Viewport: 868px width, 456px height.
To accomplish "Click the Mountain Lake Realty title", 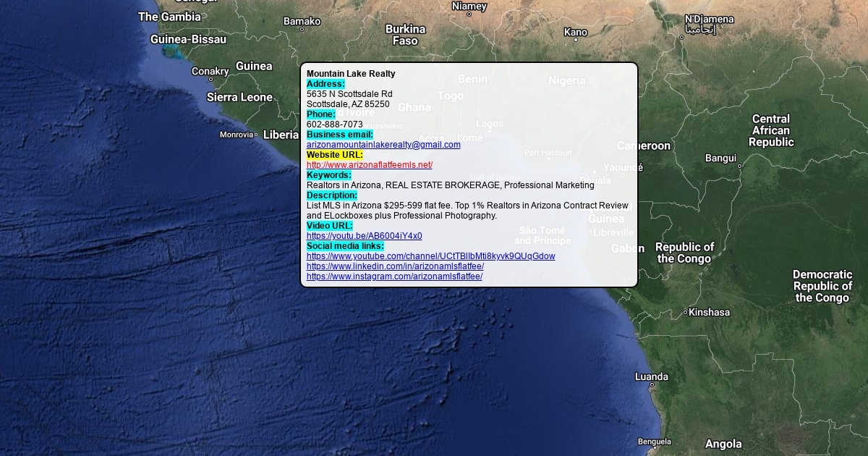I will pos(351,74).
